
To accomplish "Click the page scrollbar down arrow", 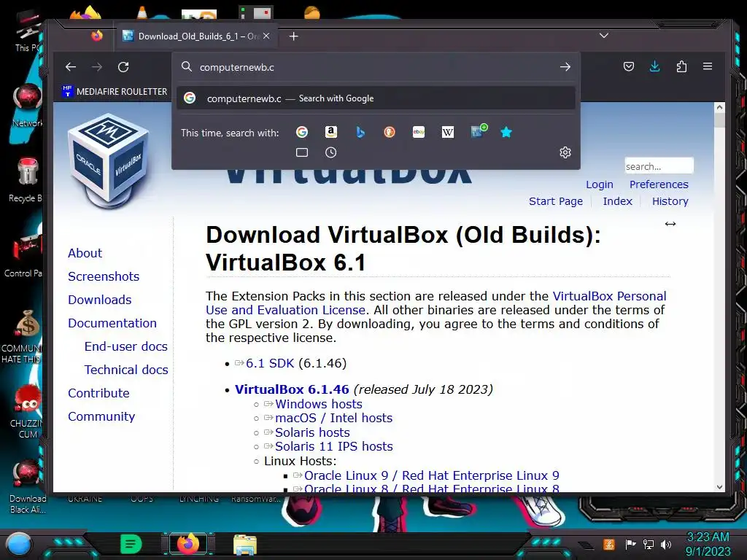I will point(719,486).
